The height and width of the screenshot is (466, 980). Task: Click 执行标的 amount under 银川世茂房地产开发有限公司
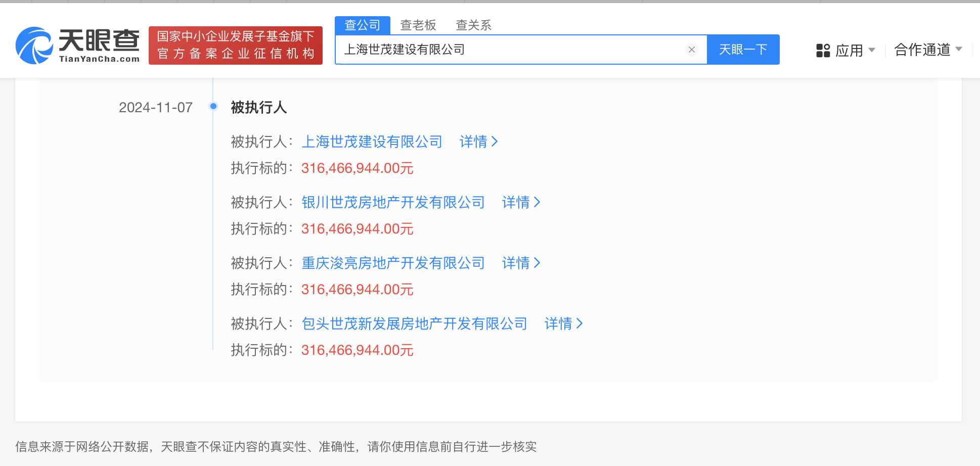click(357, 229)
